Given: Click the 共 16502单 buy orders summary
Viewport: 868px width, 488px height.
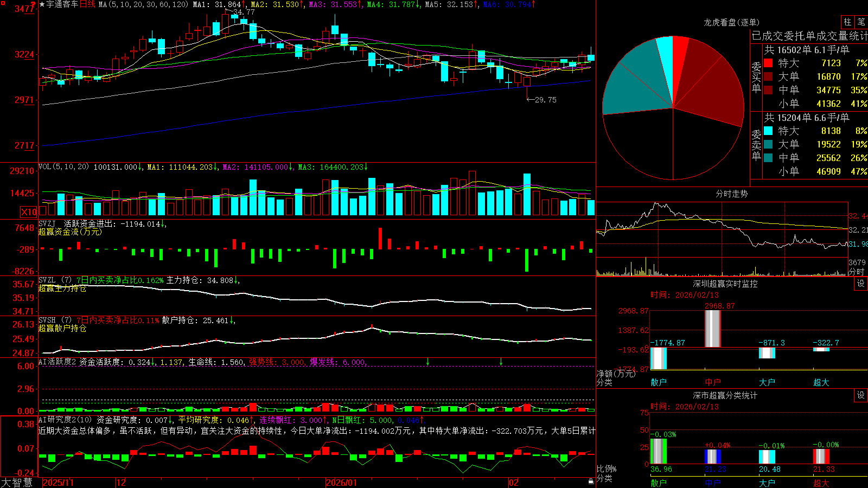Looking at the screenshot, I should (807, 50).
